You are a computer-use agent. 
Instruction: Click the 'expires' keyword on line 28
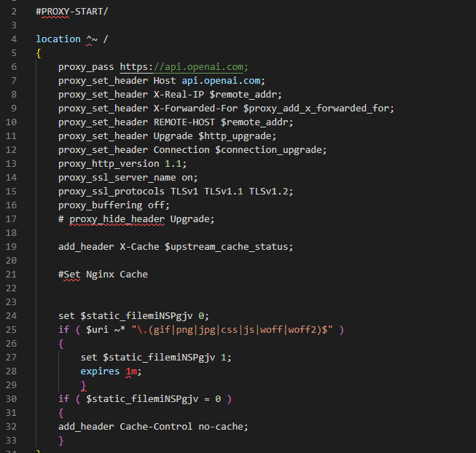[x=100, y=371]
